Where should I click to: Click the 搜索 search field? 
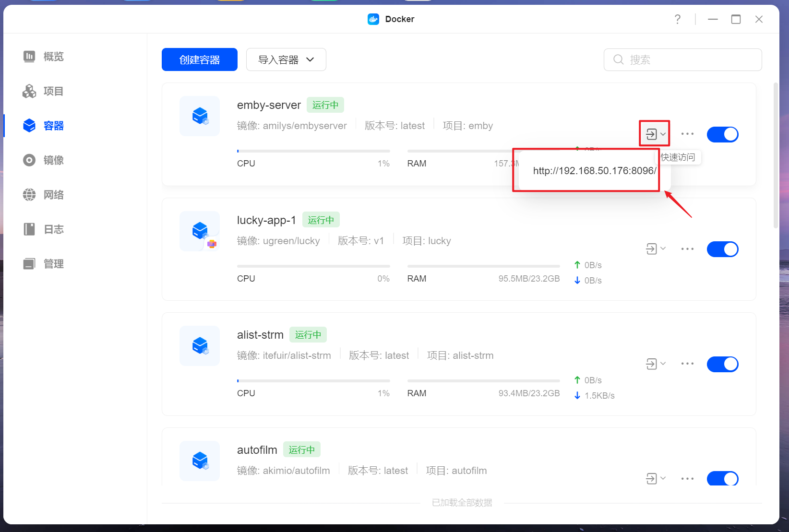[682, 59]
